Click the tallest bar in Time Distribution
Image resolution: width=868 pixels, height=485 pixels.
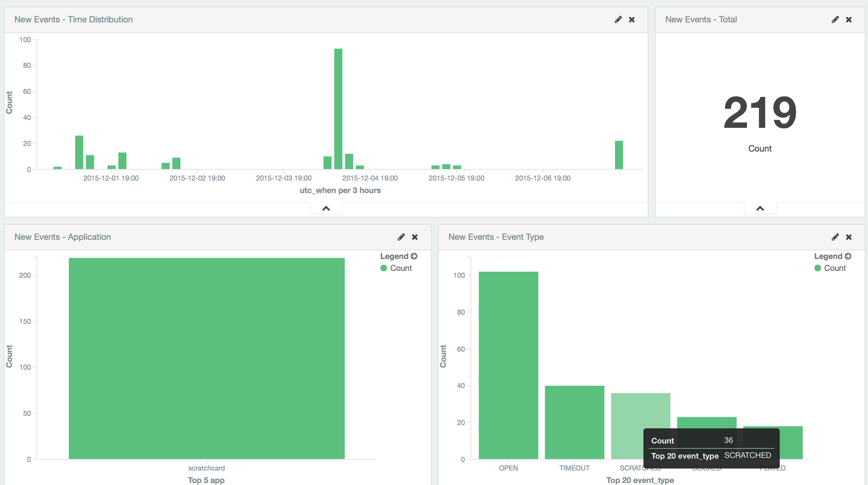(x=338, y=109)
